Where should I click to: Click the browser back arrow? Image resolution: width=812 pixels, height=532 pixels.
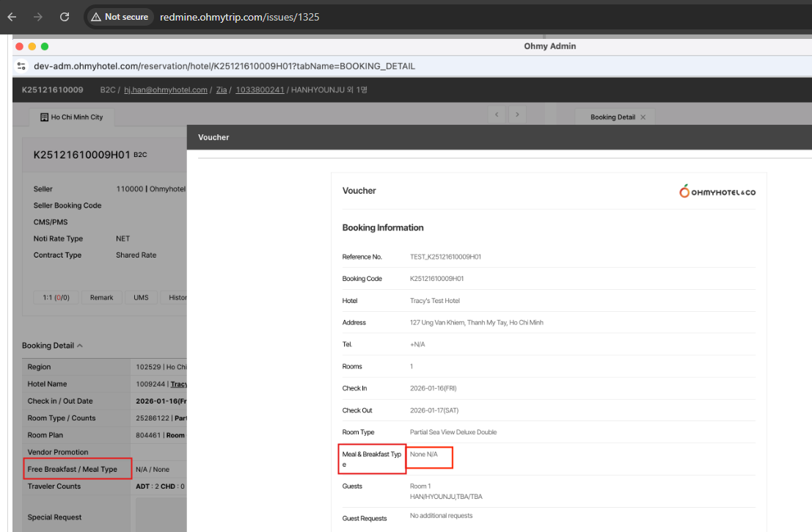[x=12, y=16]
